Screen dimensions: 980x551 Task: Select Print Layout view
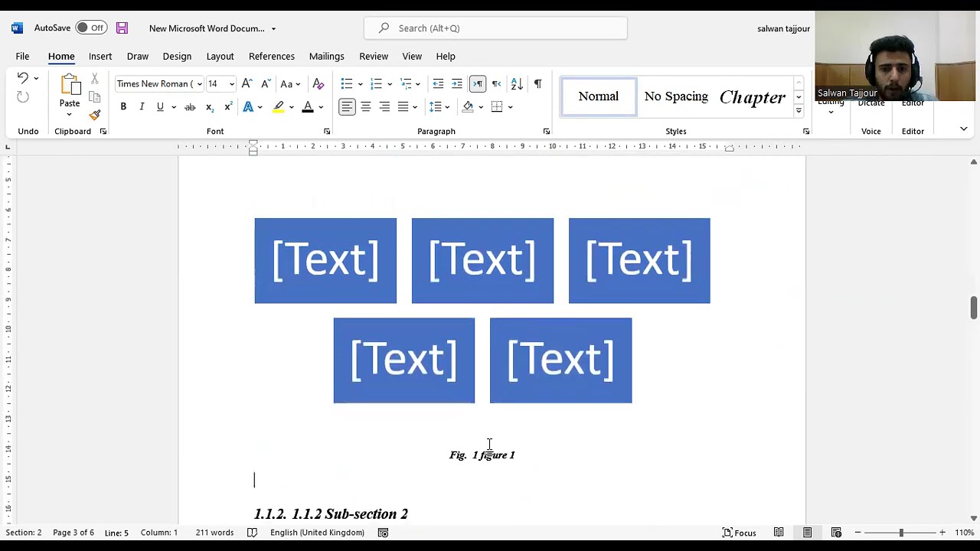click(x=807, y=533)
